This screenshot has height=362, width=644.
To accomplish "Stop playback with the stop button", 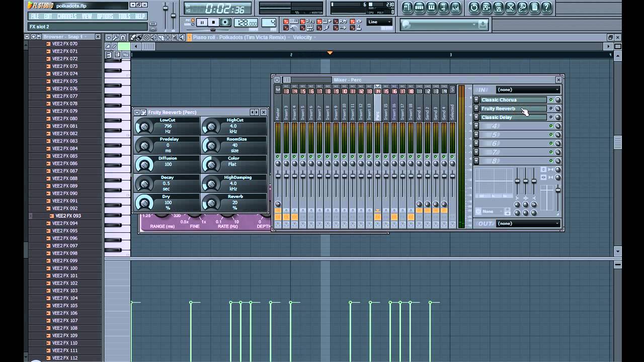I will point(213,22).
